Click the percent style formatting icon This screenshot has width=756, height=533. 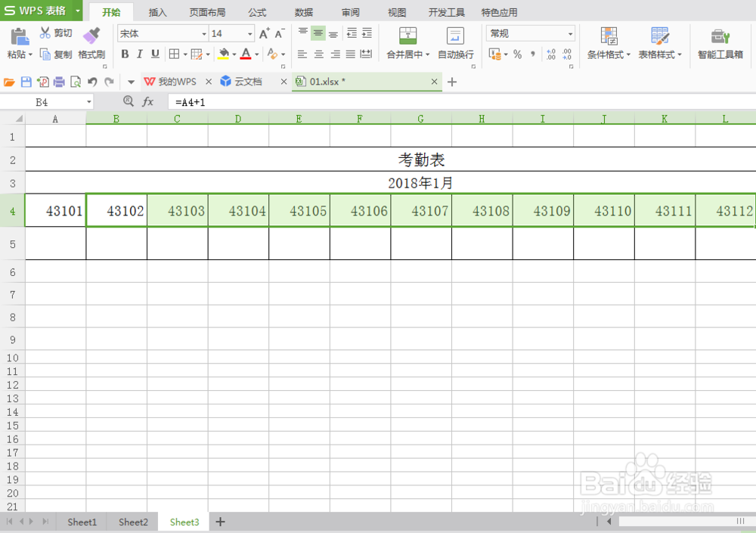pyautogui.click(x=518, y=54)
